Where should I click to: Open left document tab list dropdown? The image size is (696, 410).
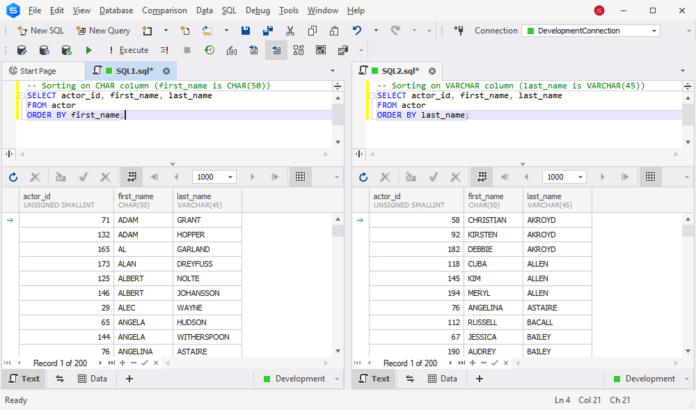coord(332,71)
